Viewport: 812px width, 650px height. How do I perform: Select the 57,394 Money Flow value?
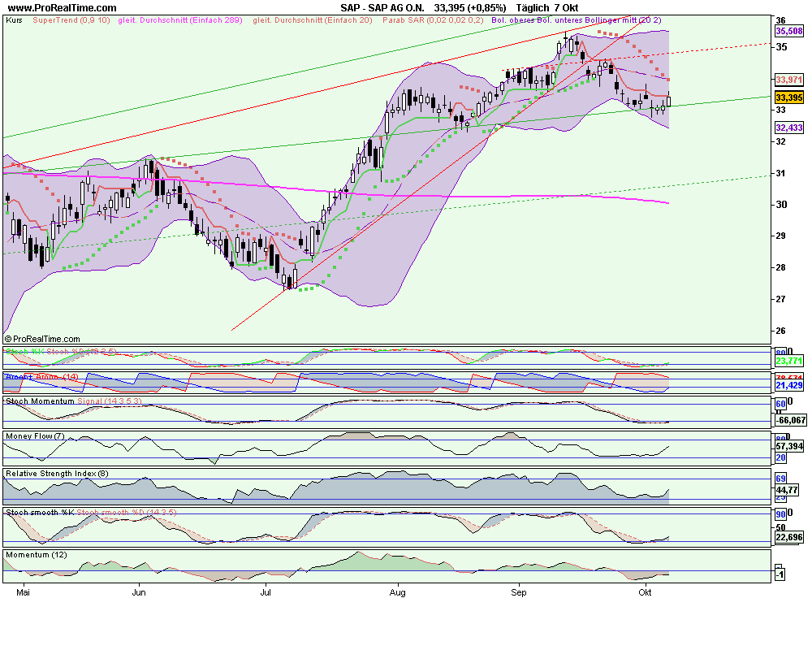click(788, 446)
